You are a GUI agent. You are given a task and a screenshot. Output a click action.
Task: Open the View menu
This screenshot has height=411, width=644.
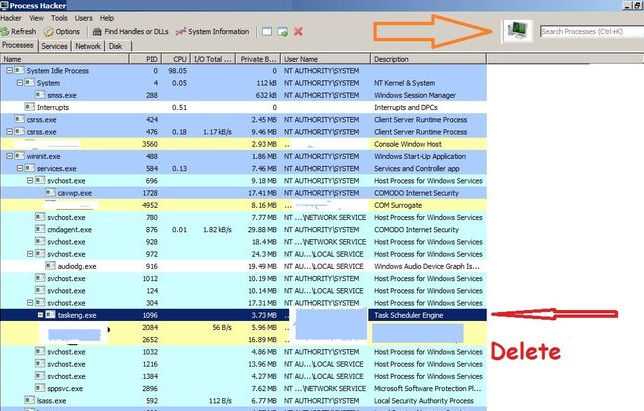tap(36, 18)
